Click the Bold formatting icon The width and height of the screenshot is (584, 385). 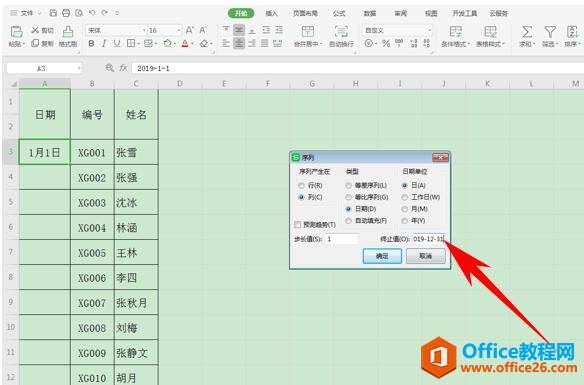(x=91, y=44)
